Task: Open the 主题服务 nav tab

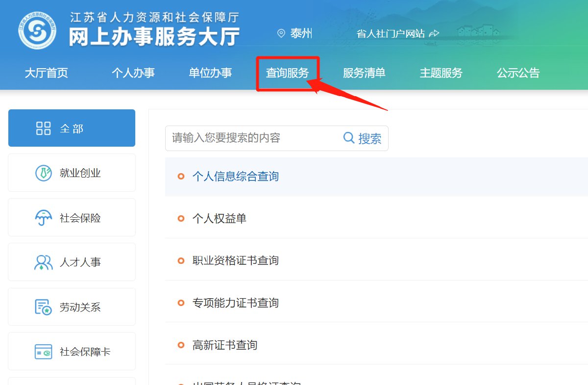Action: click(441, 73)
